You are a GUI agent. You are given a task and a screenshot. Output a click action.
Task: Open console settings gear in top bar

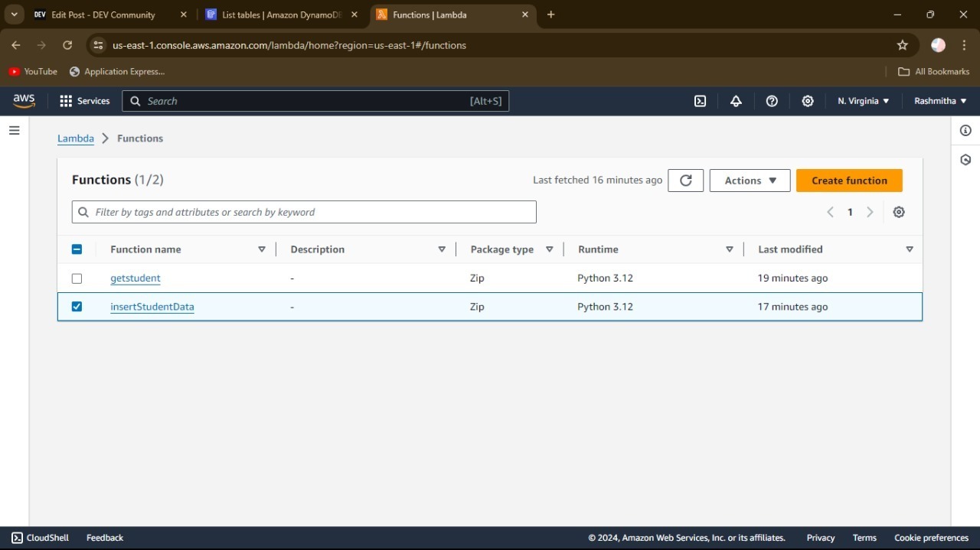tap(808, 101)
